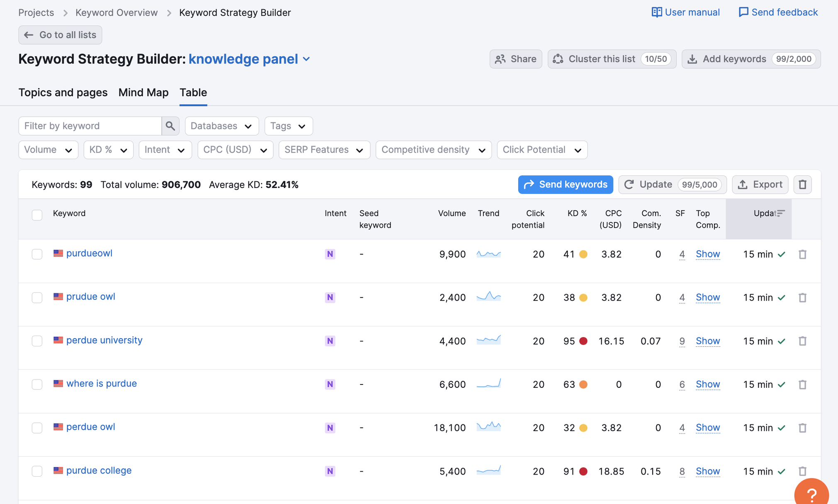This screenshot has width=838, height=504.
Task: Delete the purdueowl keyword row
Action: click(x=802, y=254)
